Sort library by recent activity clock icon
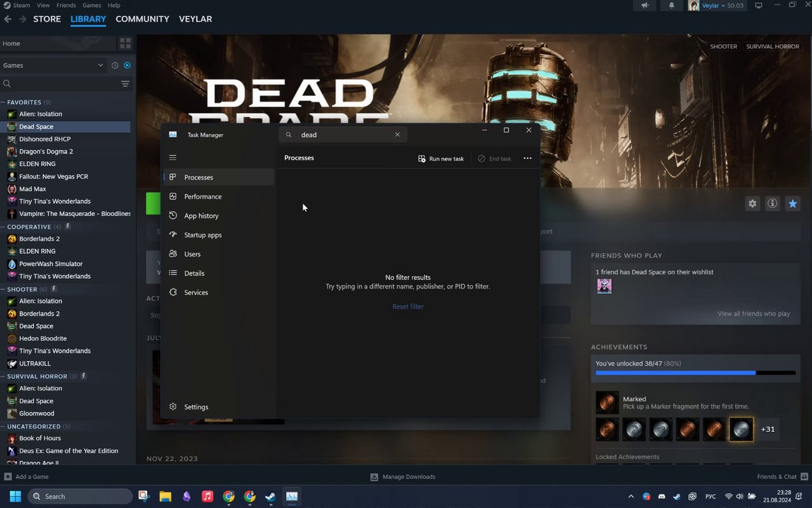The width and height of the screenshot is (812, 508). point(115,65)
